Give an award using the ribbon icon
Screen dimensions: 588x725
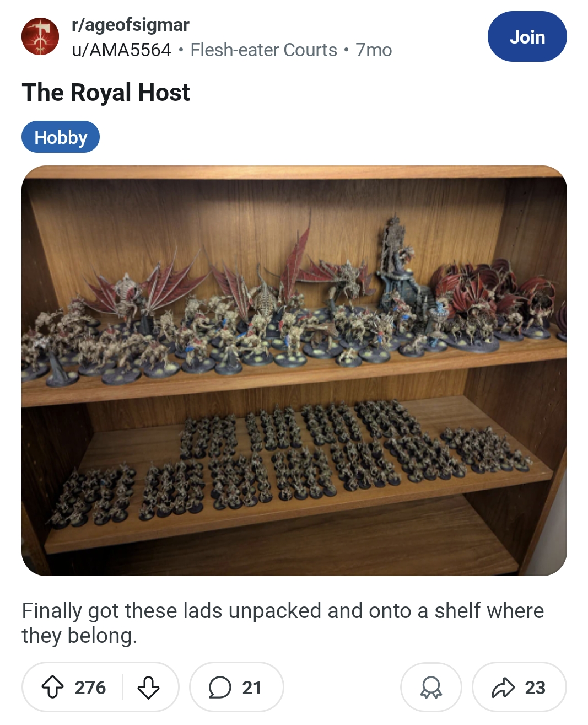point(431,688)
